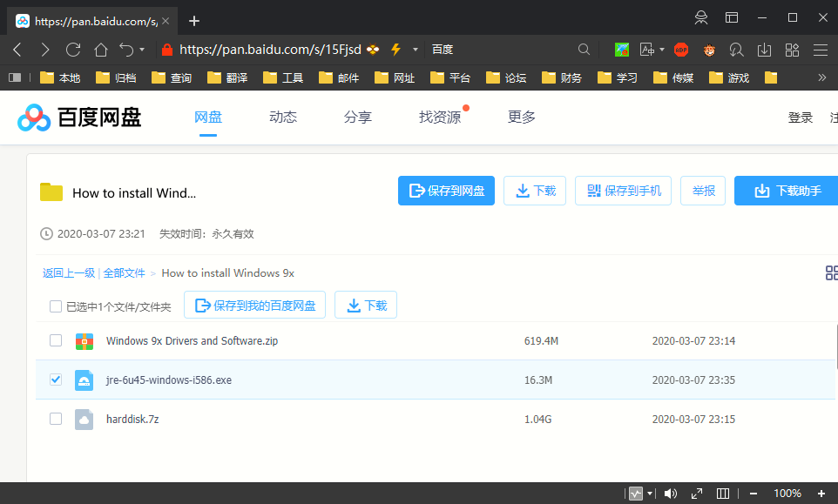Viewport: 838px width, 504px height.
Task: Toggle the sidebar panel icon in bookmarks bar
Action: pyautogui.click(x=15, y=78)
